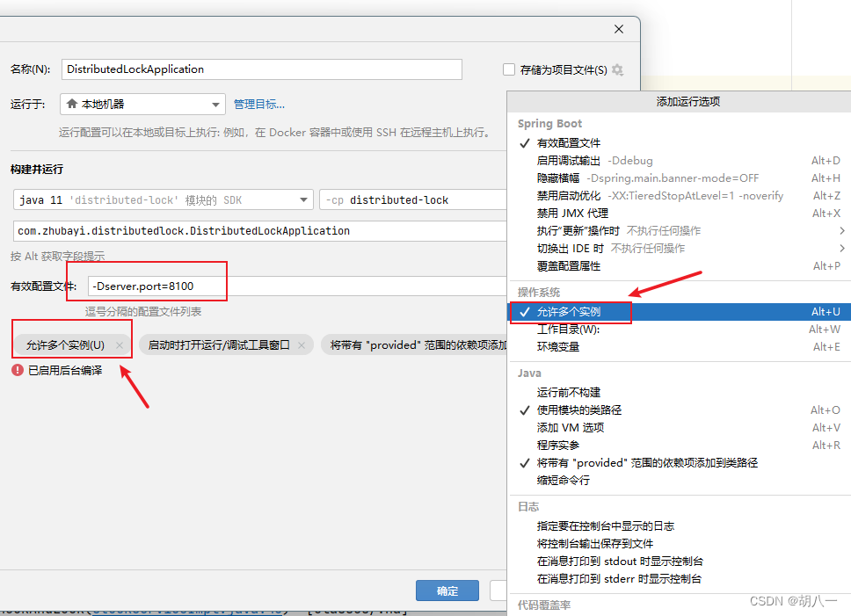This screenshot has width=851, height=616.
Task: Click the main class input field
Action: (x=260, y=231)
